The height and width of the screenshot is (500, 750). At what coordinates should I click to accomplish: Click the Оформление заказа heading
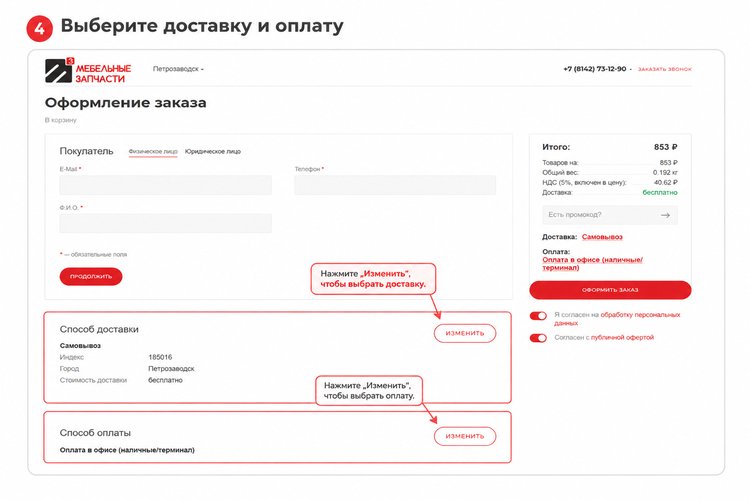click(x=126, y=102)
